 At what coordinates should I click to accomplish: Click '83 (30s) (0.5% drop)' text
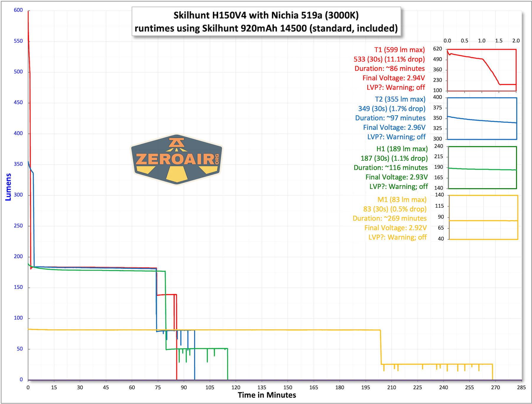click(x=395, y=209)
